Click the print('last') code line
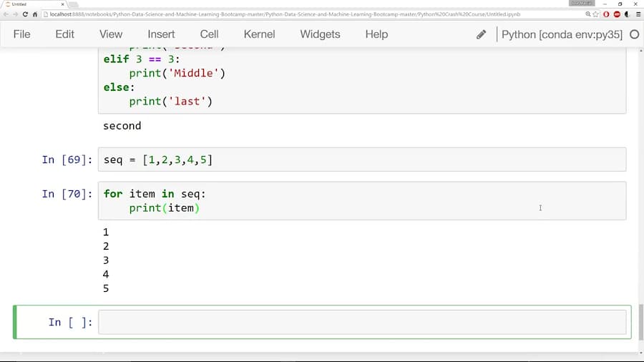Screen dimensions: 644x362 (x=170, y=102)
